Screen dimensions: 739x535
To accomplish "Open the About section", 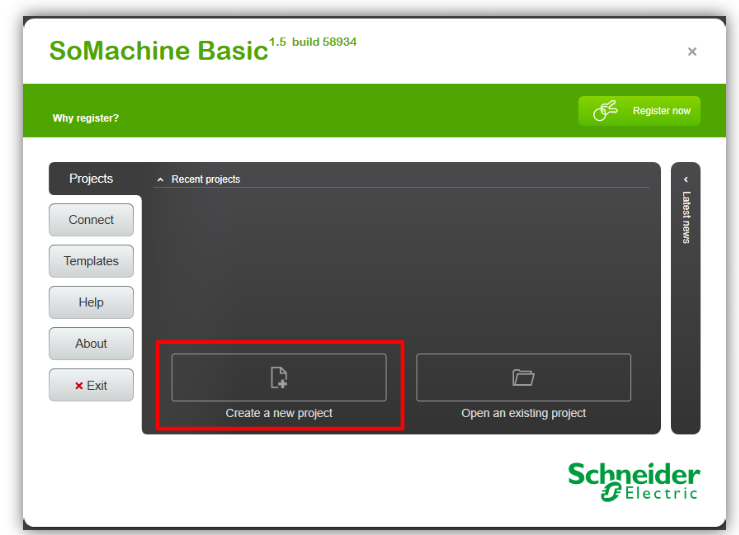I will (x=91, y=344).
